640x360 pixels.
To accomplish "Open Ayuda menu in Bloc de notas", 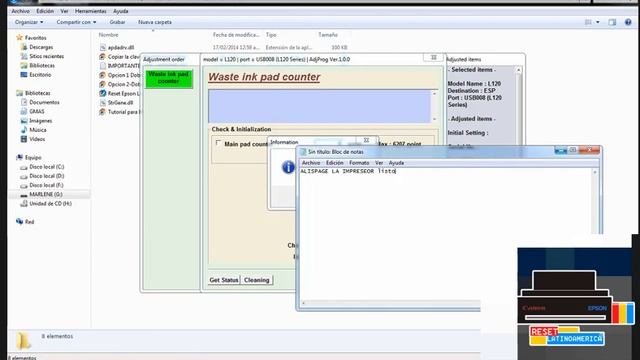I will click(396, 163).
